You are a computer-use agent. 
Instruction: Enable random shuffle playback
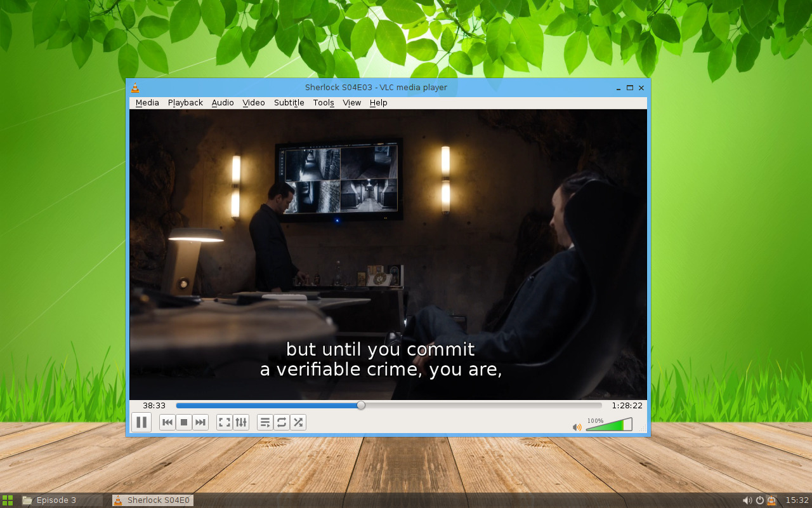coord(298,422)
